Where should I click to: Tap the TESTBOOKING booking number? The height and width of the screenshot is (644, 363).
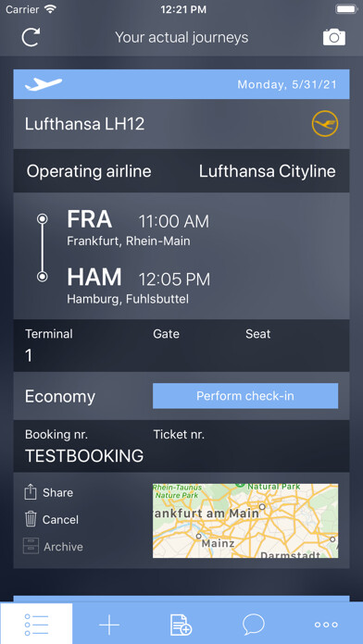[x=84, y=456]
